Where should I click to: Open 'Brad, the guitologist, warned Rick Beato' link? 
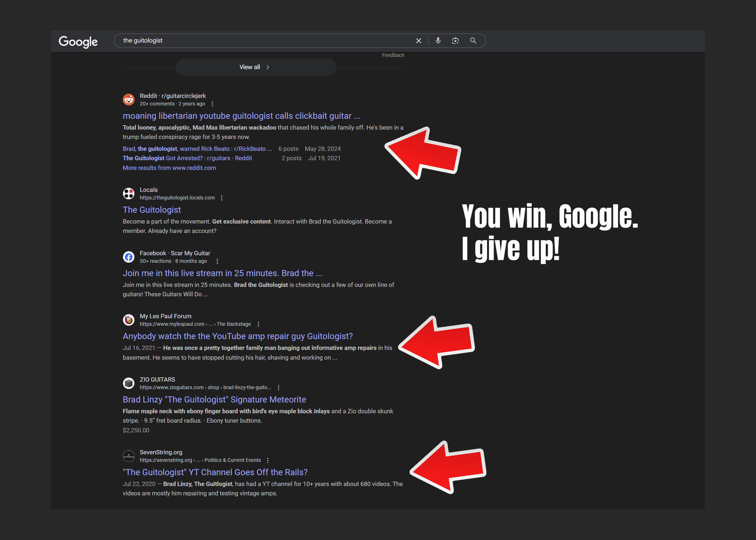pyautogui.click(x=197, y=149)
